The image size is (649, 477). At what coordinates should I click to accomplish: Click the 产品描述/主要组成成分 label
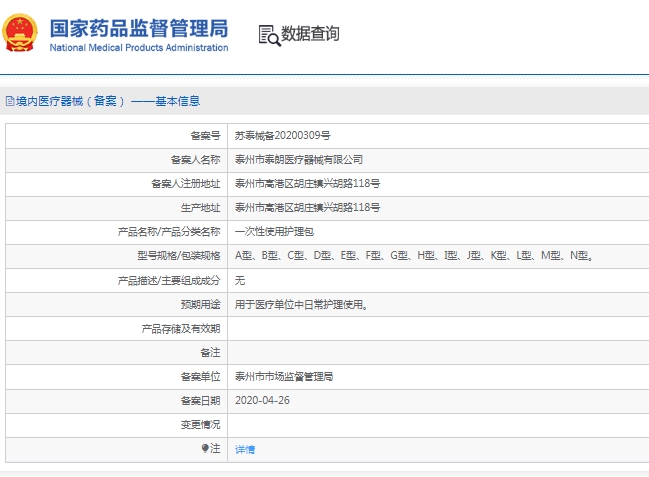coord(169,281)
